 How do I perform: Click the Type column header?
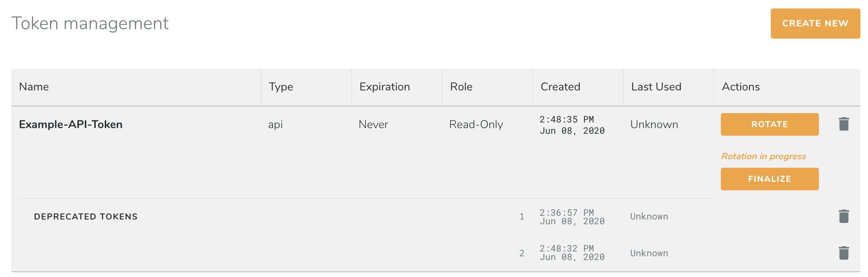tap(281, 87)
